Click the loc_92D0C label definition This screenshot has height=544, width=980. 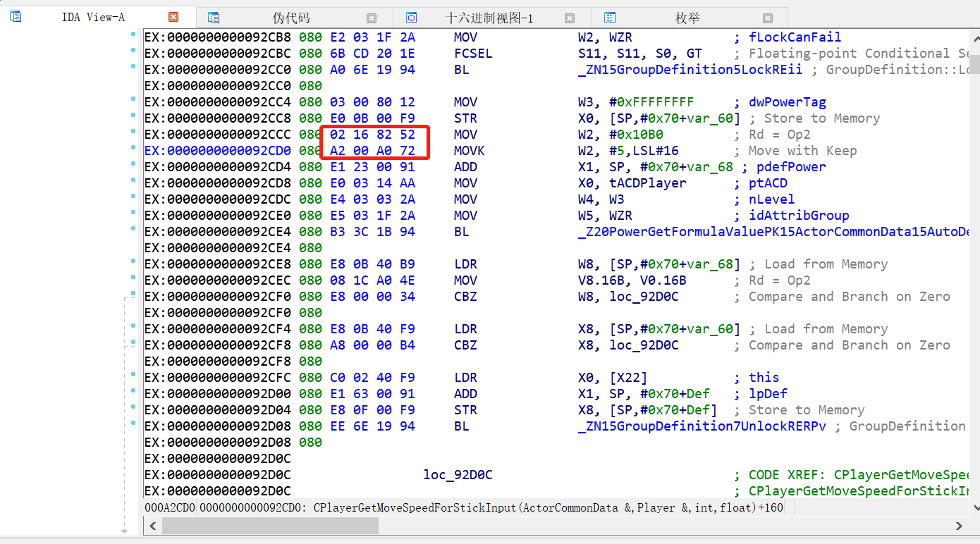click(458, 475)
